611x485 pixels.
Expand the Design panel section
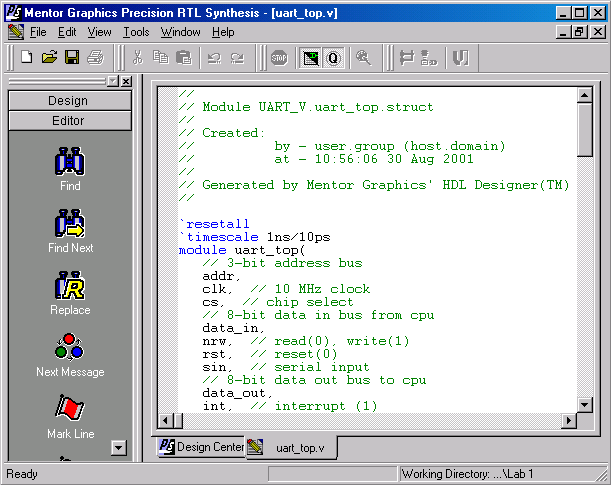coord(69,101)
